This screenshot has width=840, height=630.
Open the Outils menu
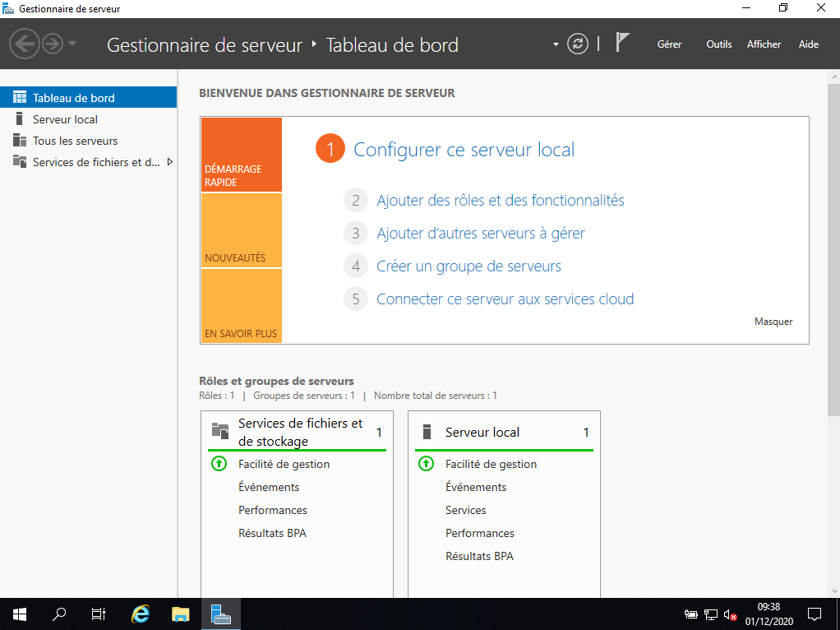(x=719, y=44)
